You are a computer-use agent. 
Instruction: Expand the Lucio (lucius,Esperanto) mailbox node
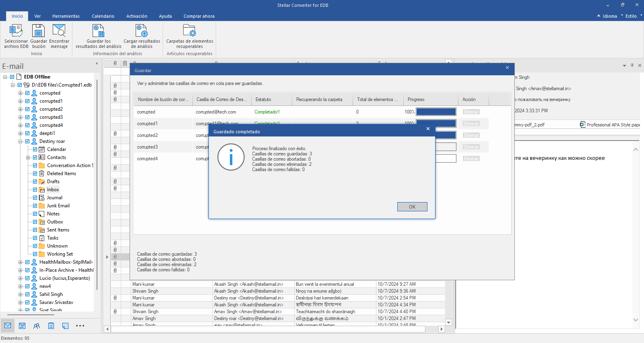[21, 278]
